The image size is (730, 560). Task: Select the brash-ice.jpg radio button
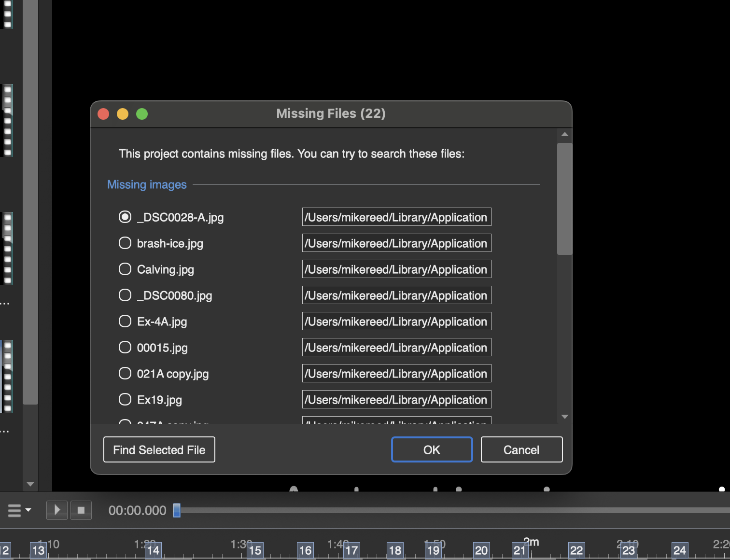[125, 243]
